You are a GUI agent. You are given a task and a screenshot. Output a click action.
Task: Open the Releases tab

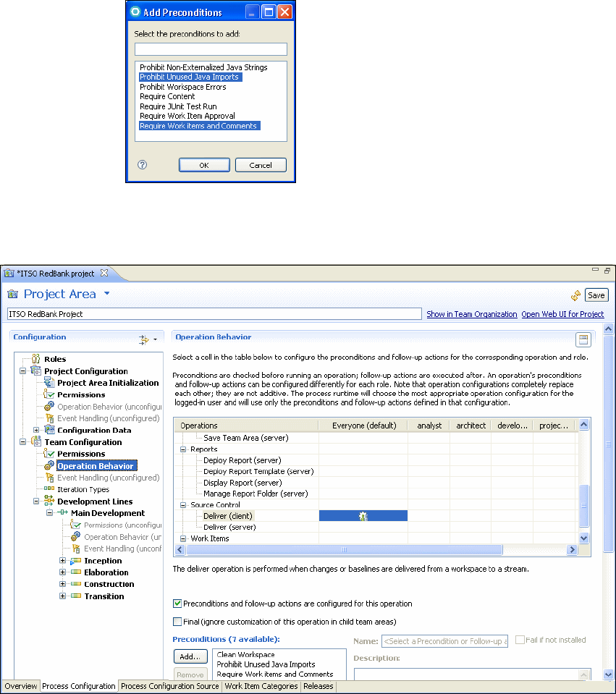tap(318, 686)
